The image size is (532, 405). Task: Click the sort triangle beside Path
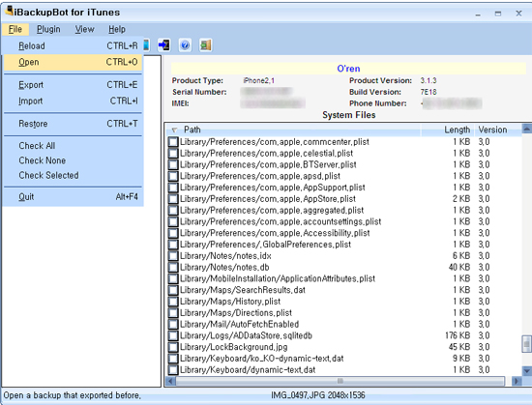174,130
